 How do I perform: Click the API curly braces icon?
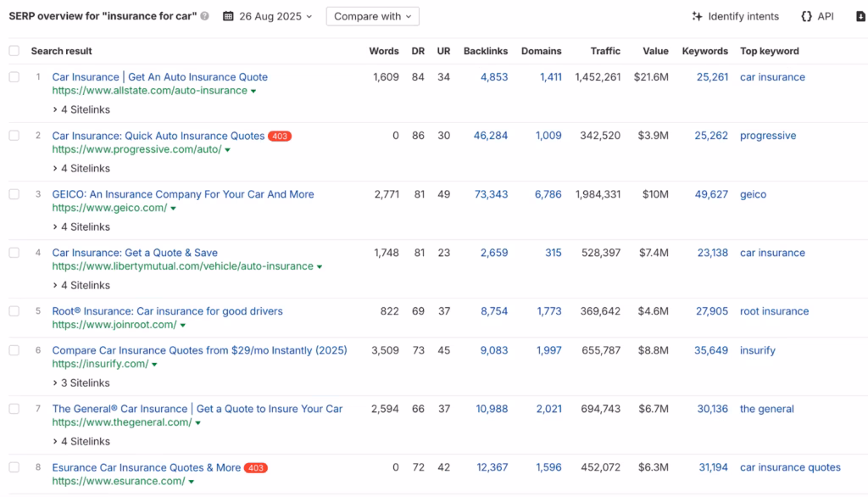pos(806,16)
